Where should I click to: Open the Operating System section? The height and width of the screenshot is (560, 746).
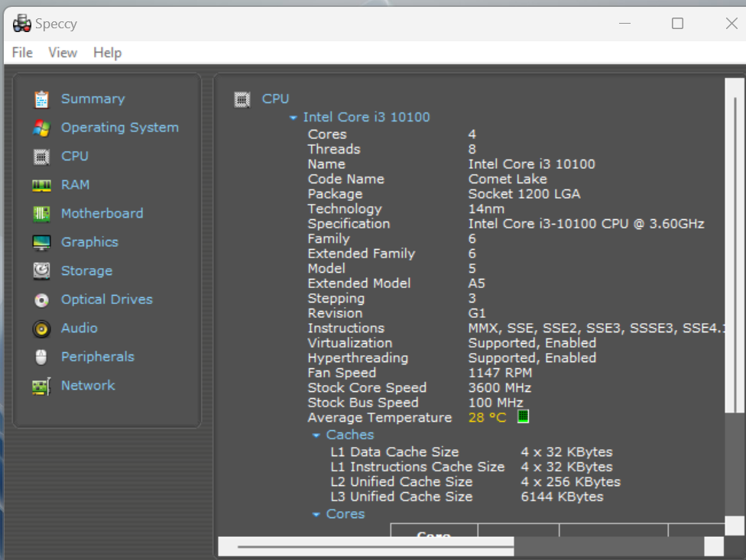[x=120, y=128]
